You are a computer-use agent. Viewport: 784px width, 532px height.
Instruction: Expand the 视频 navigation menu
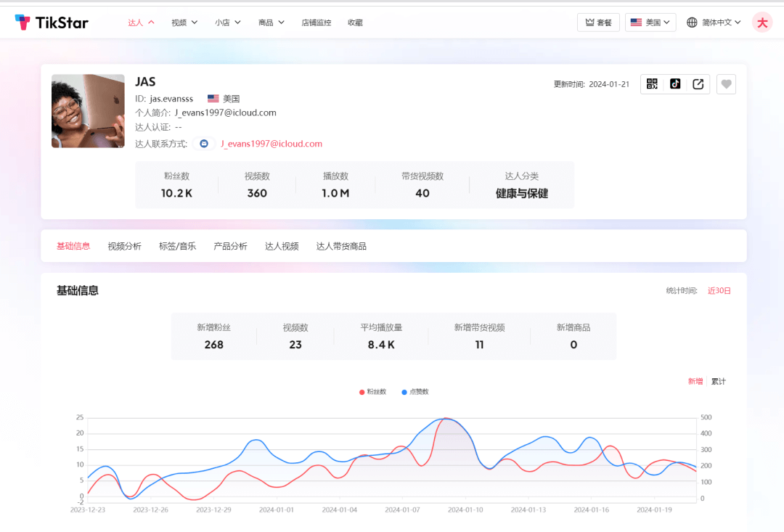pos(184,22)
